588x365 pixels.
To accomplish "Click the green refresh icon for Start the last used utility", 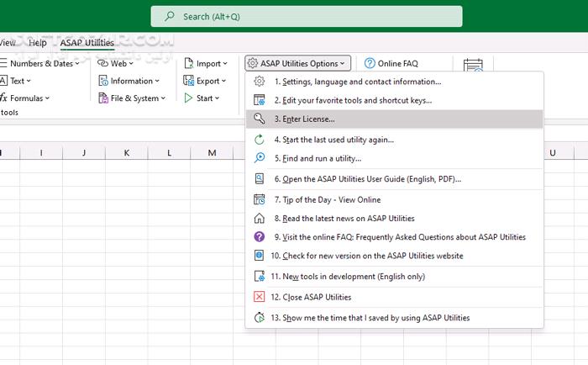I will (259, 140).
